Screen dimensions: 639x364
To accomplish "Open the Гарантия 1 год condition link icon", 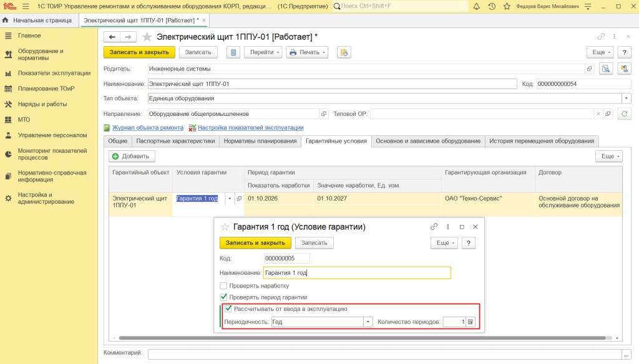I will [x=239, y=199].
